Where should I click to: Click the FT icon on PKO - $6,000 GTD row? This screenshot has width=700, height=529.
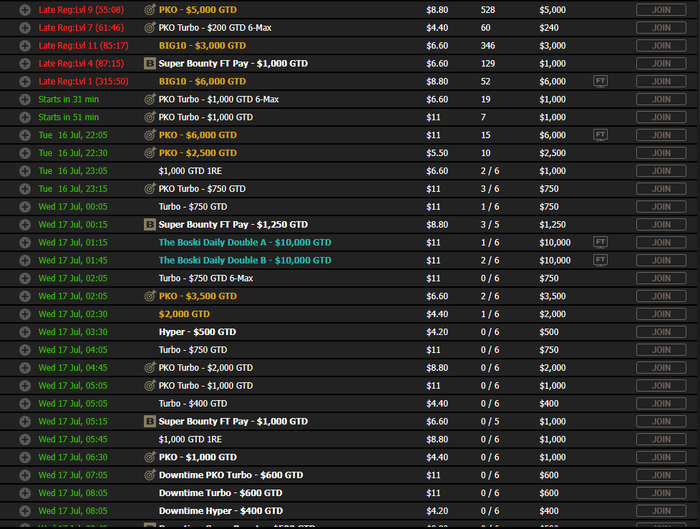click(600, 135)
